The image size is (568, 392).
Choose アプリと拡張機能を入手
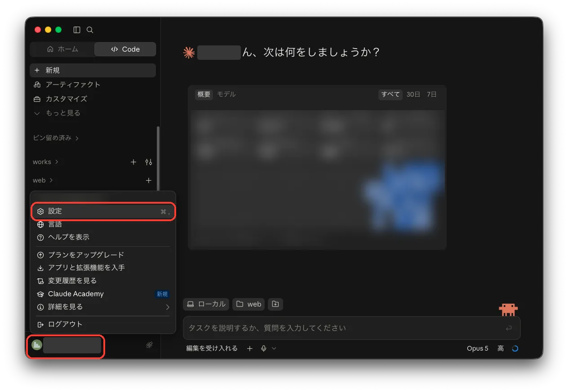103,267
